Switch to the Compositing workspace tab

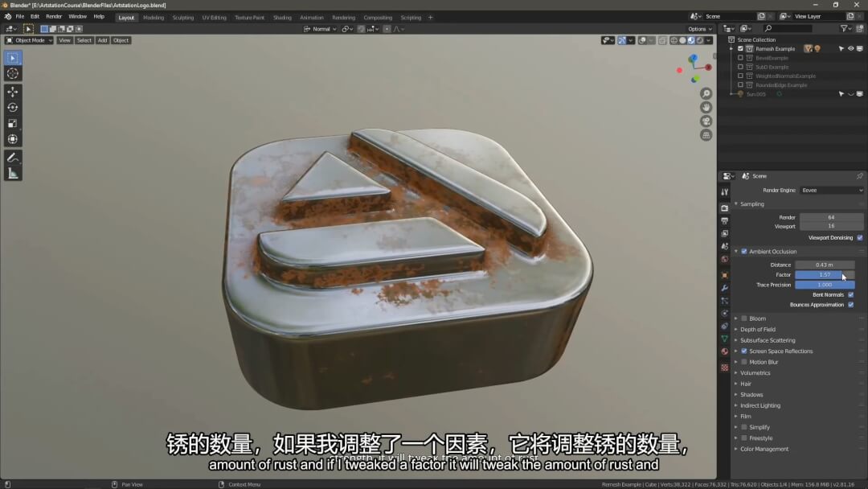[x=378, y=18]
